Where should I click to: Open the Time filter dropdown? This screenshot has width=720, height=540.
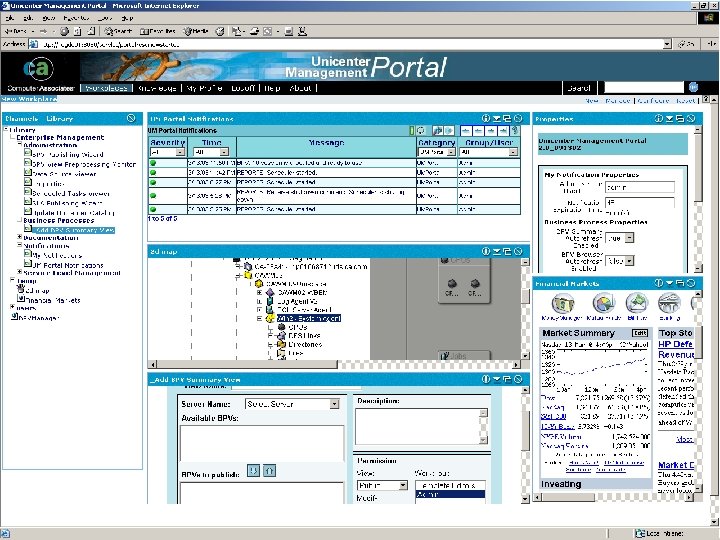coord(224,152)
